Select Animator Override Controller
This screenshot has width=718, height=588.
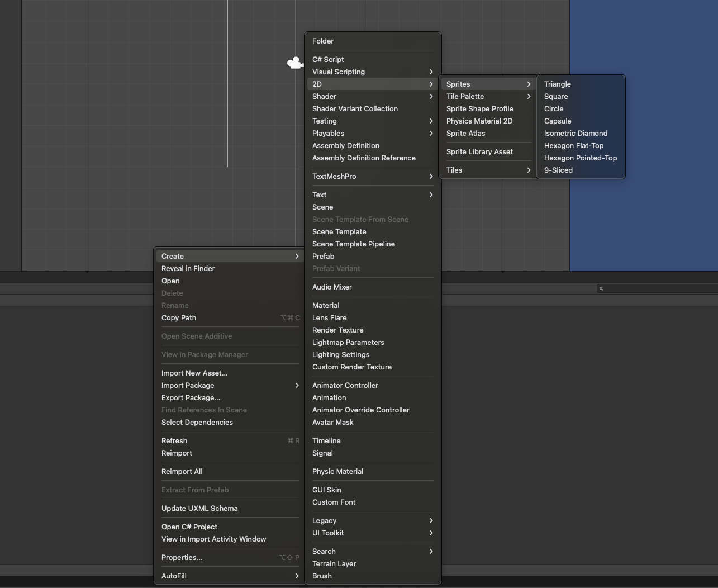[373, 410]
